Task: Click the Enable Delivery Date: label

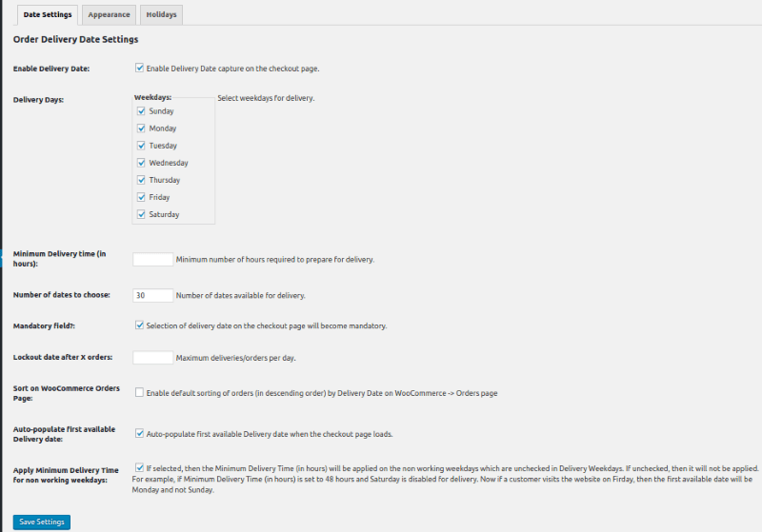Action: [51, 69]
